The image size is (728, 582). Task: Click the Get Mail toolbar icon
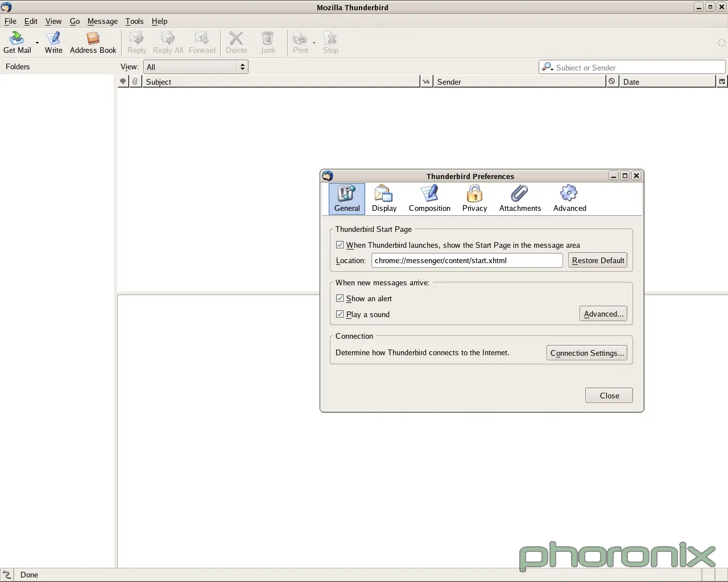tap(17, 43)
